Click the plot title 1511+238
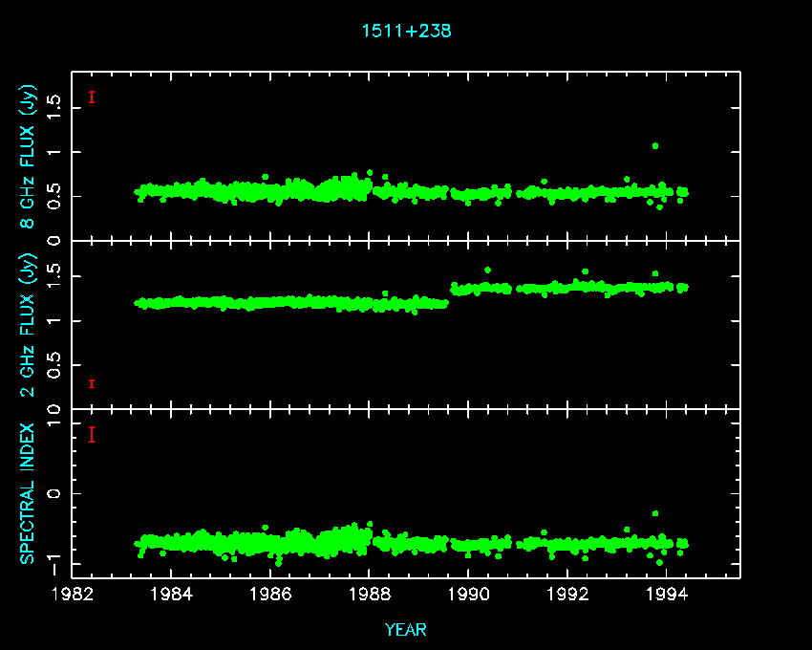 point(406,31)
